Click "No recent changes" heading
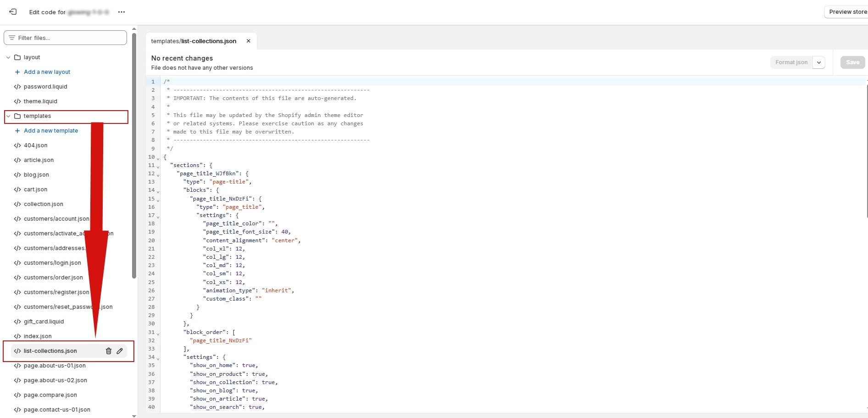The image size is (868, 418). tap(182, 58)
